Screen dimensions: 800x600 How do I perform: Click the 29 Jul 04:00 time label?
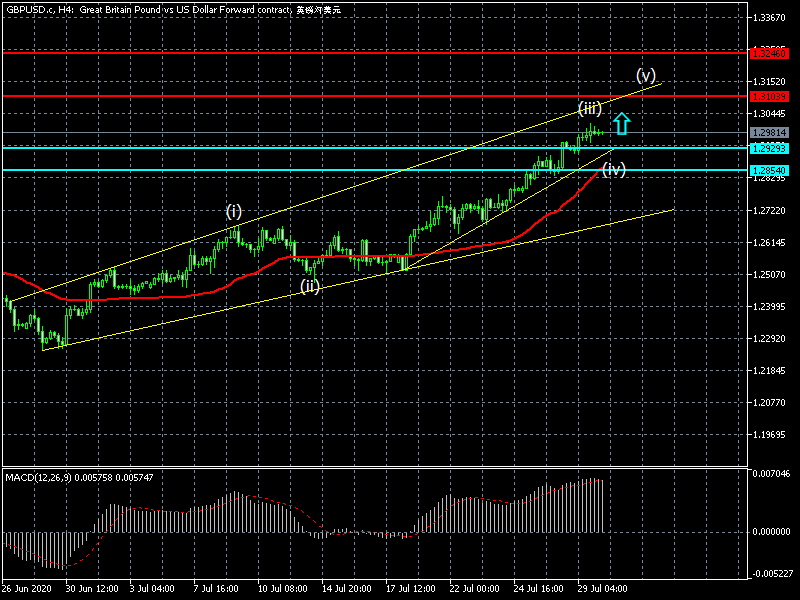[x=604, y=589]
